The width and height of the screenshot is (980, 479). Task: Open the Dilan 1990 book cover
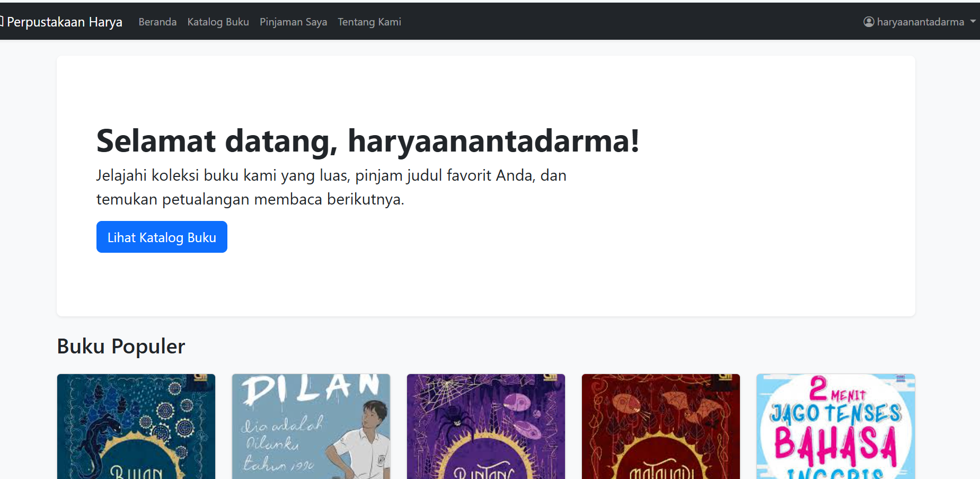pyautogui.click(x=311, y=427)
